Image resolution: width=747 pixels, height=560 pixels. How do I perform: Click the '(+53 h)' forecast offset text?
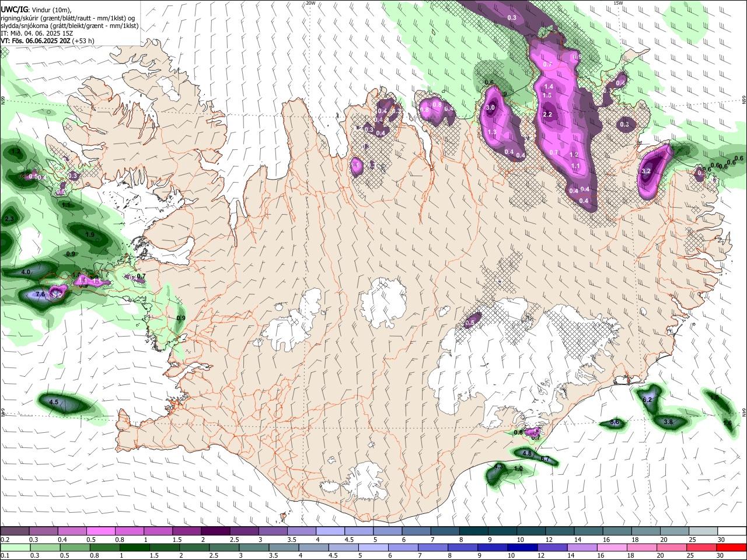pyautogui.click(x=84, y=41)
